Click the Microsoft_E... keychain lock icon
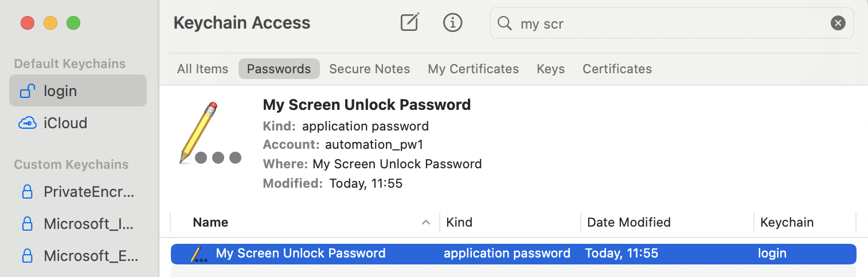This screenshot has height=277, width=868. (27, 255)
